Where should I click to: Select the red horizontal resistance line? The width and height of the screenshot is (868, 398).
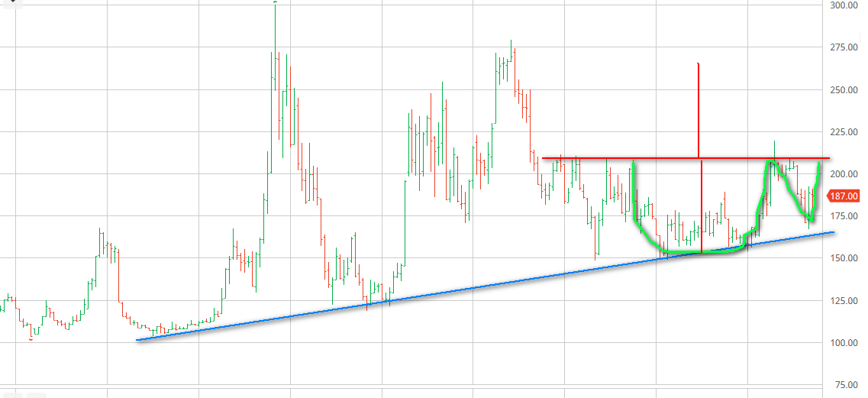pos(595,158)
